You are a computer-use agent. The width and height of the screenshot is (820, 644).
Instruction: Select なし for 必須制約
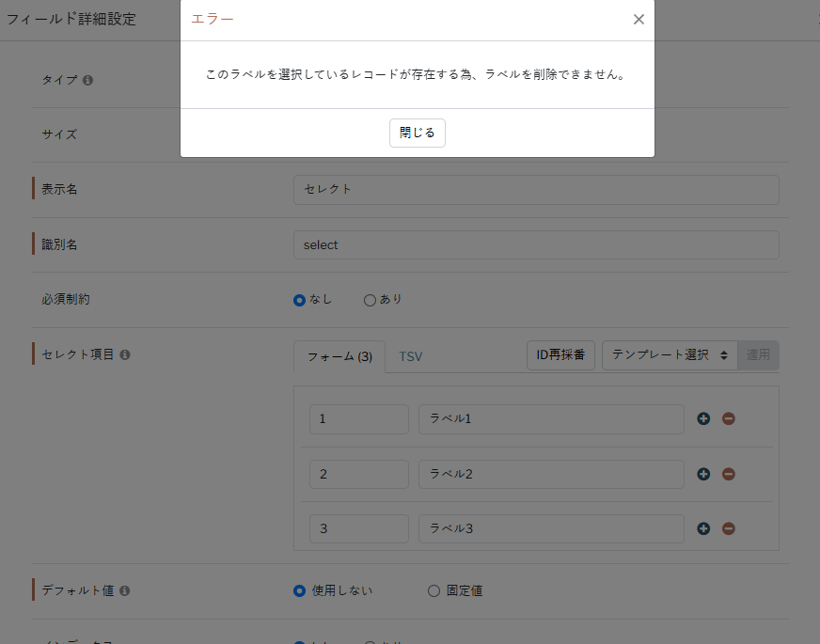pyautogui.click(x=299, y=301)
